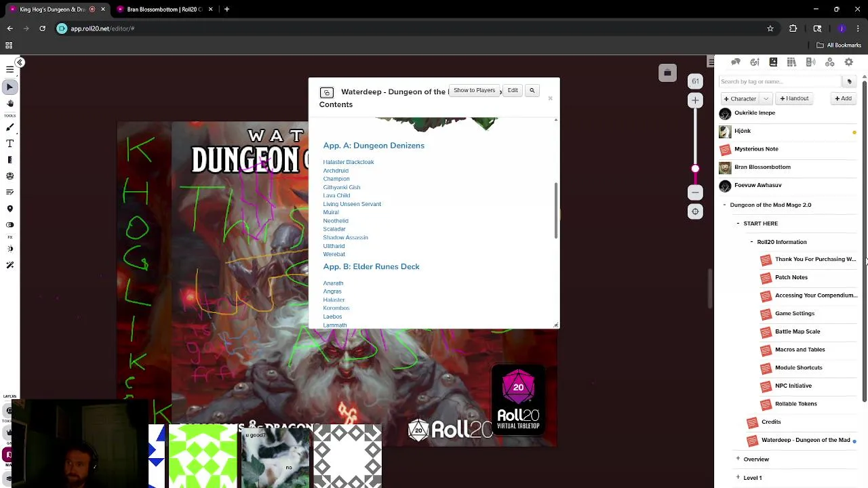Click the zoom in plus button
Image resolution: width=868 pixels, height=488 pixels.
[x=695, y=100]
